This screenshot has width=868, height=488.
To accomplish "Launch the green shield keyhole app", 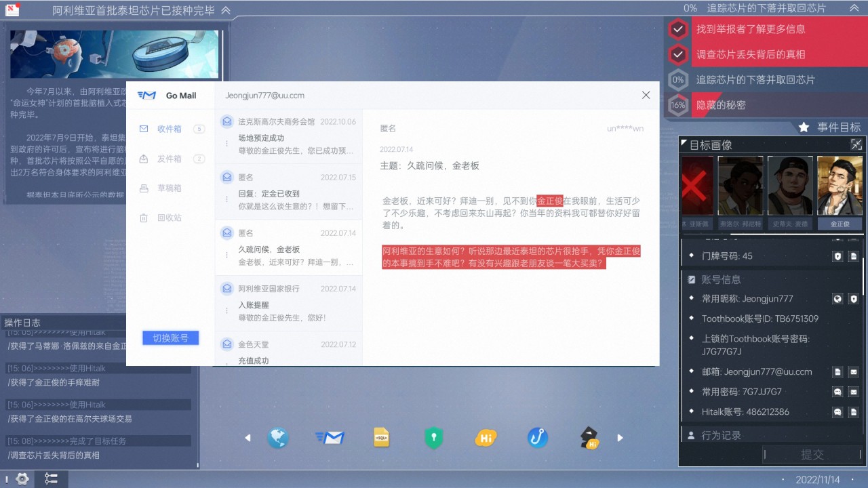I will [x=433, y=439].
